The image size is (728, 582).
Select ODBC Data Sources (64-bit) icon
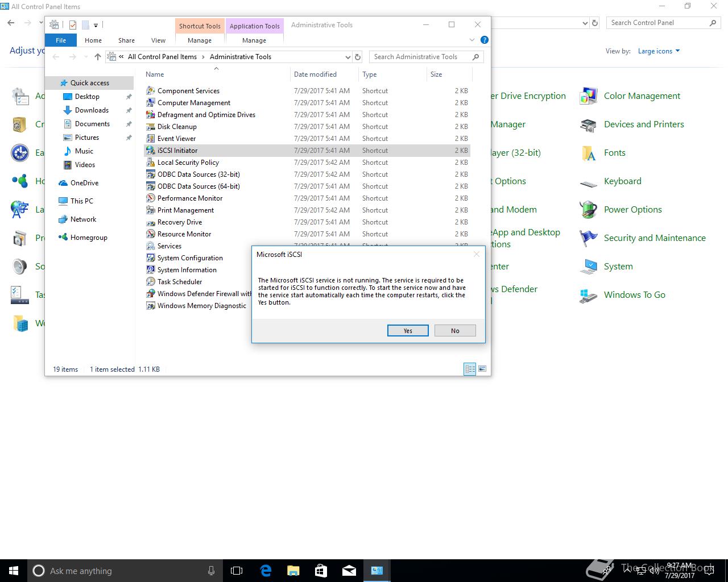(151, 186)
